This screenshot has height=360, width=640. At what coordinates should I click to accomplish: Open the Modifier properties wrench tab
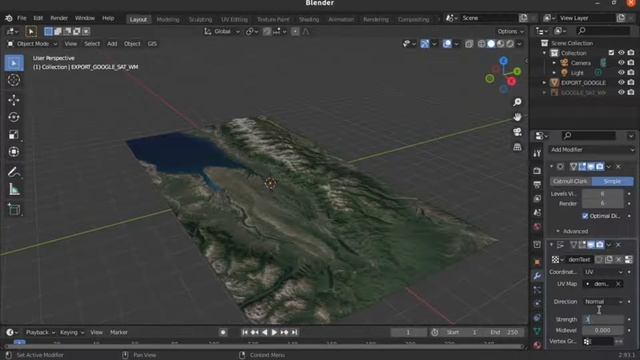pos(537,276)
